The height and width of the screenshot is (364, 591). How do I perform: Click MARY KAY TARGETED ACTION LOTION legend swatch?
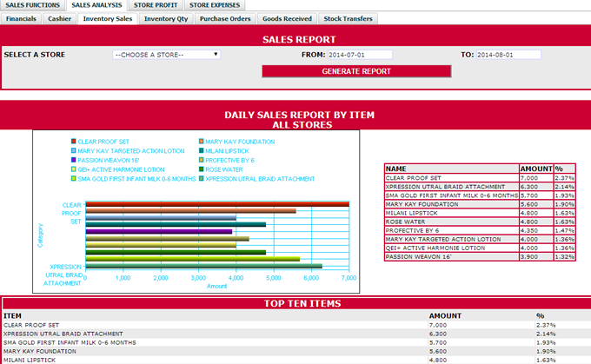[x=74, y=150]
